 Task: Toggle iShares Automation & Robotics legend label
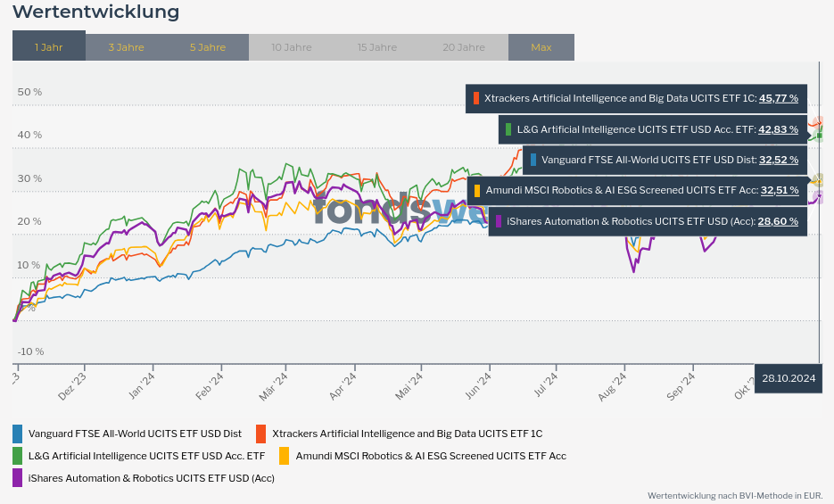pyautogui.click(x=151, y=478)
